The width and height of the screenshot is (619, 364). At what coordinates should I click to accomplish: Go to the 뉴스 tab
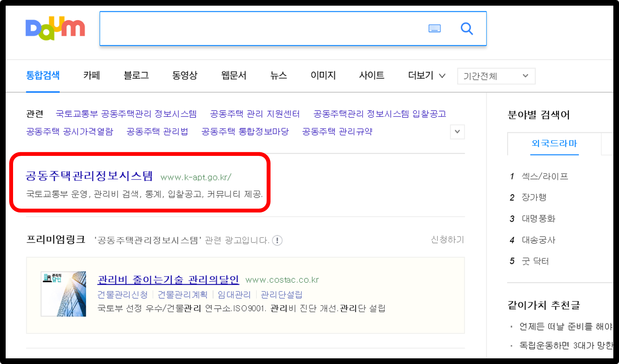click(278, 75)
